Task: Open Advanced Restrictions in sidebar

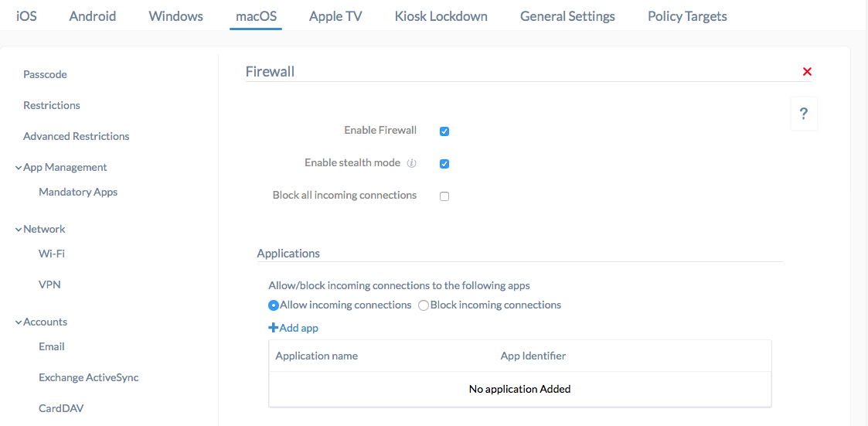Action: click(77, 136)
